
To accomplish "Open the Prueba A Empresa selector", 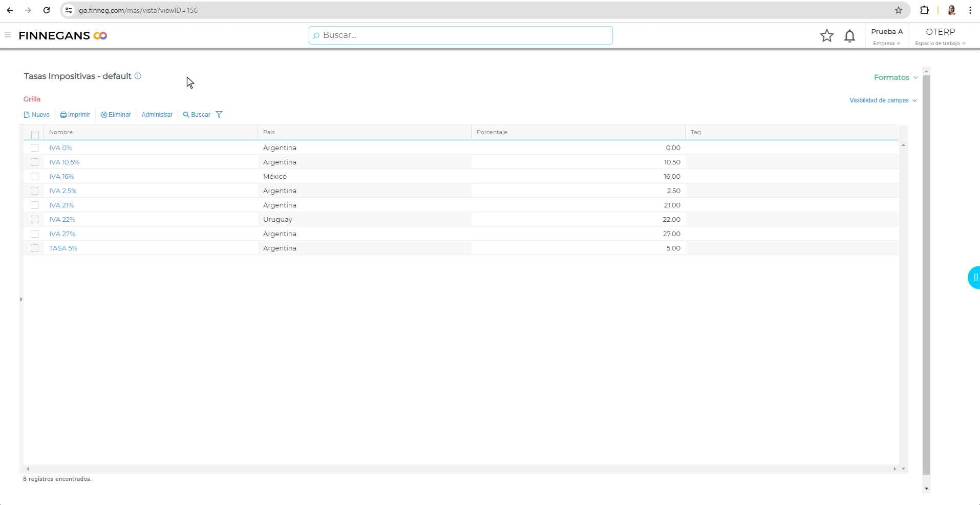I will (x=887, y=36).
